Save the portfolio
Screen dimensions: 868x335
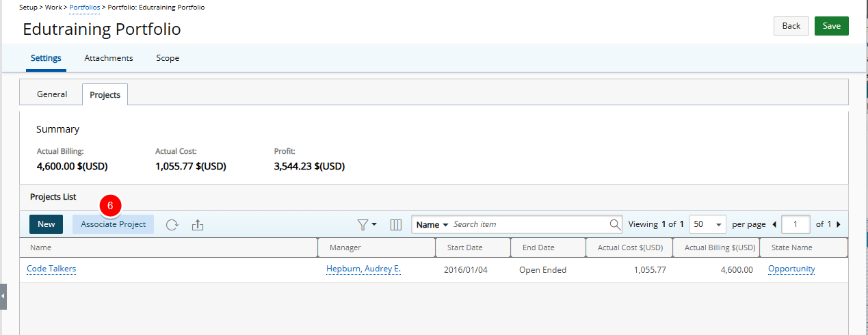tap(832, 26)
